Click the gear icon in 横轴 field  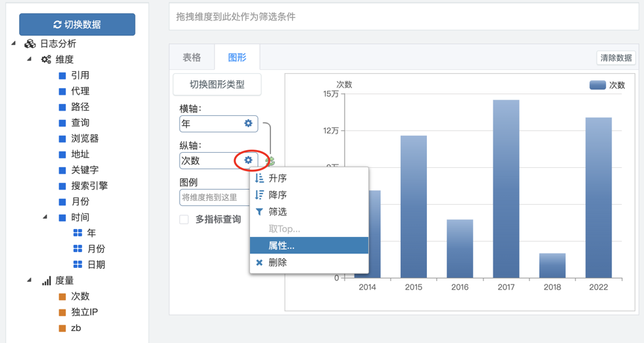click(248, 123)
